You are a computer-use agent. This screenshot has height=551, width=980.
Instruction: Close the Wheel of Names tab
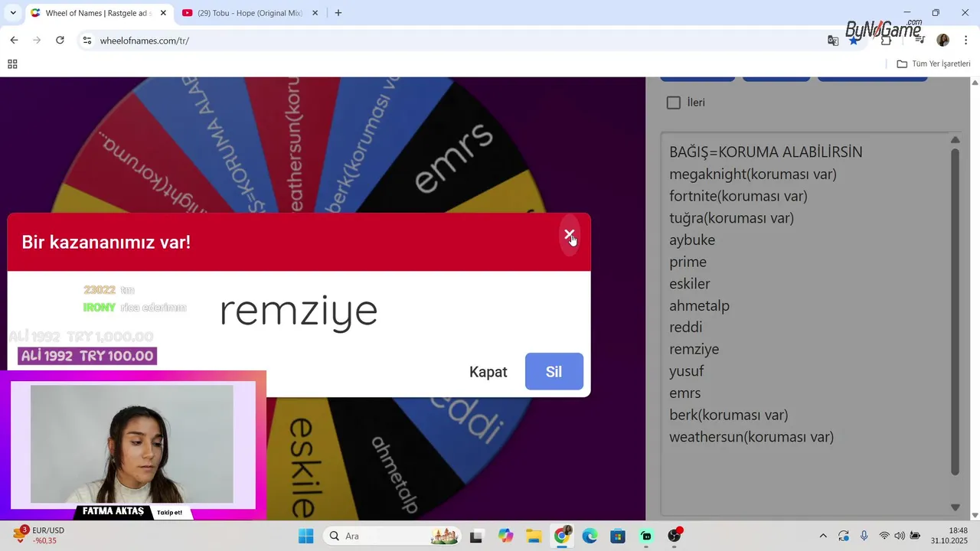tap(163, 13)
